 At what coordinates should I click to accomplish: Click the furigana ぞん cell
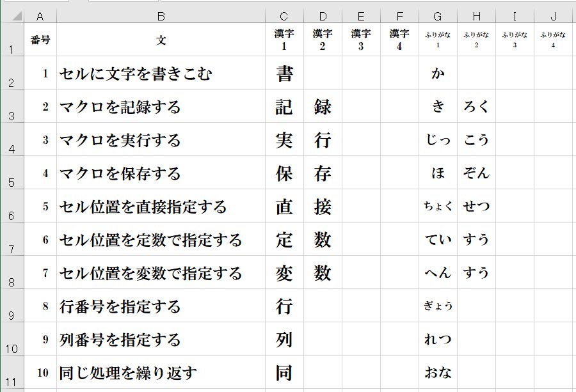[x=476, y=173]
